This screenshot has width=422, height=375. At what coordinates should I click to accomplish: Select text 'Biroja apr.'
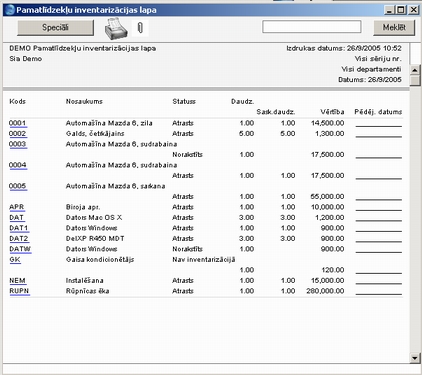(83, 207)
